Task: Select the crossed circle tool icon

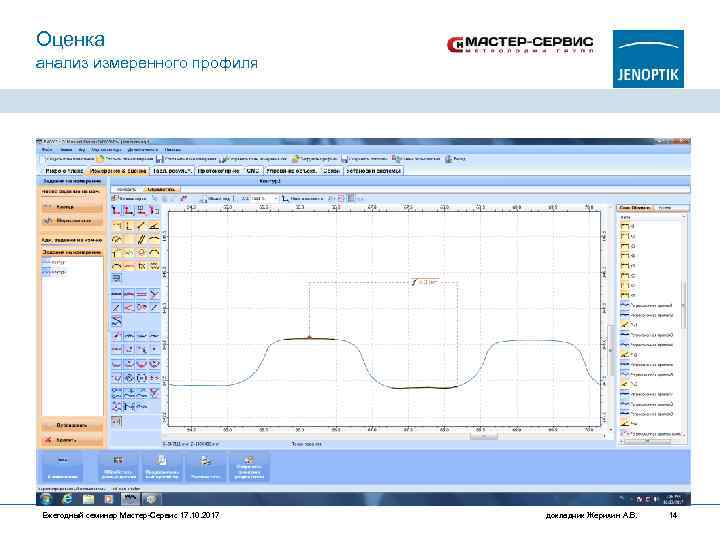Action: [129, 378]
